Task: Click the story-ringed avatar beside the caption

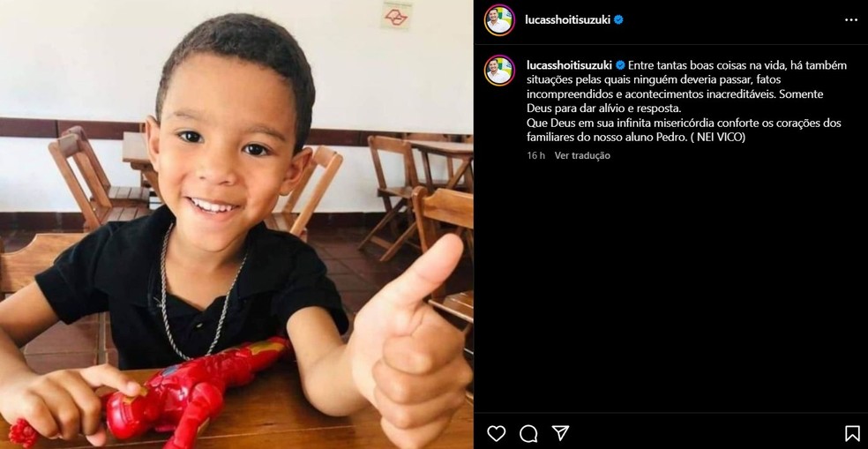Action: [x=499, y=71]
